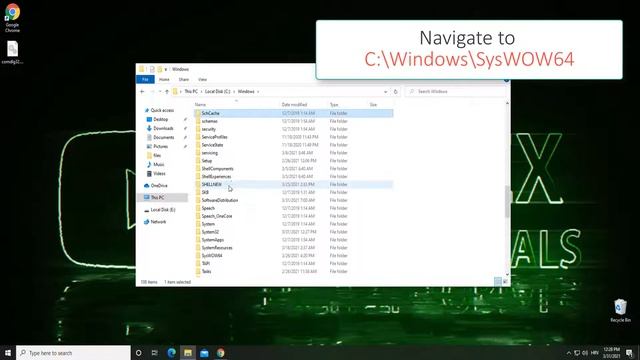The image size is (640, 360).
Task: Open the View ribbon tab
Action: (202, 79)
